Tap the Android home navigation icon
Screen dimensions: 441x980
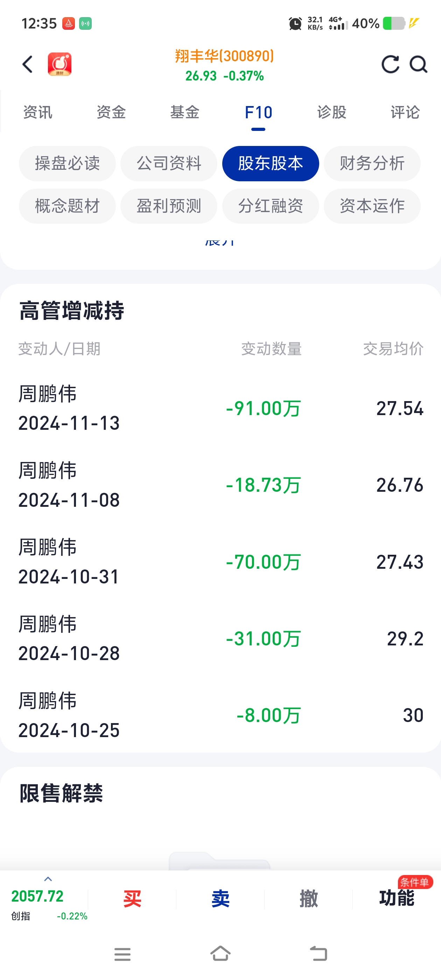click(x=221, y=953)
